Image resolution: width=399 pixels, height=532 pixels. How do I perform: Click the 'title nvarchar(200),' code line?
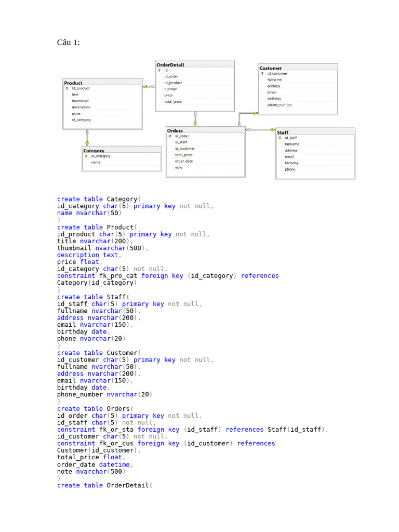pos(95,241)
